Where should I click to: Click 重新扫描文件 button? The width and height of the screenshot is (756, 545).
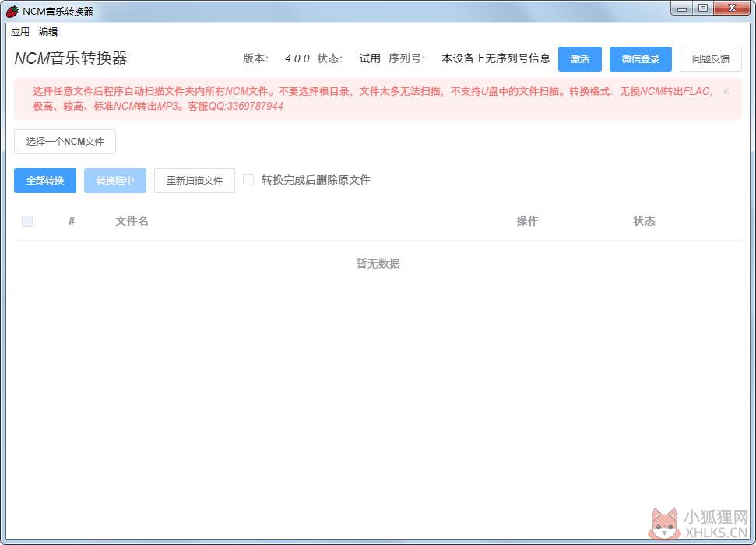pyautogui.click(x=195, y=181)
